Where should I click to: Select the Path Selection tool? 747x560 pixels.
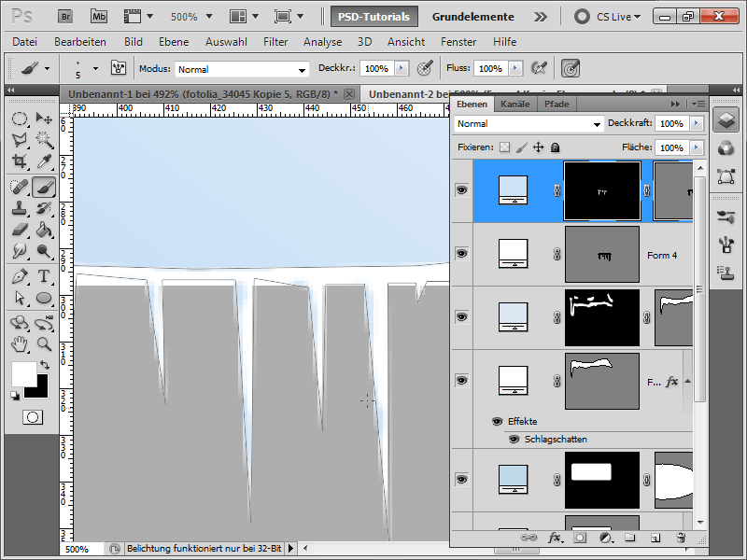coord(20,298)
